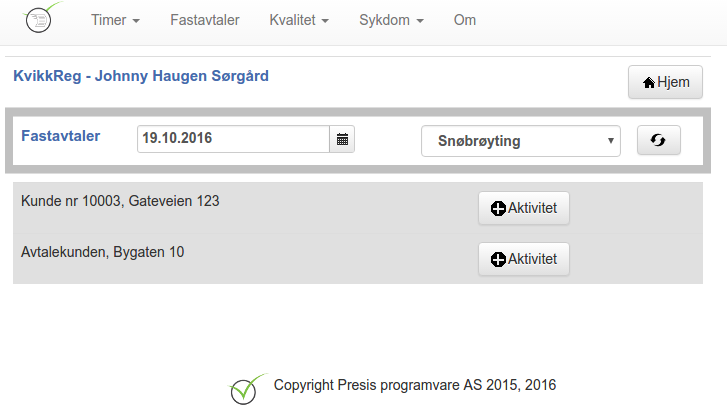Click plus icon for Gateveien 123 Aktivitet

498,208
